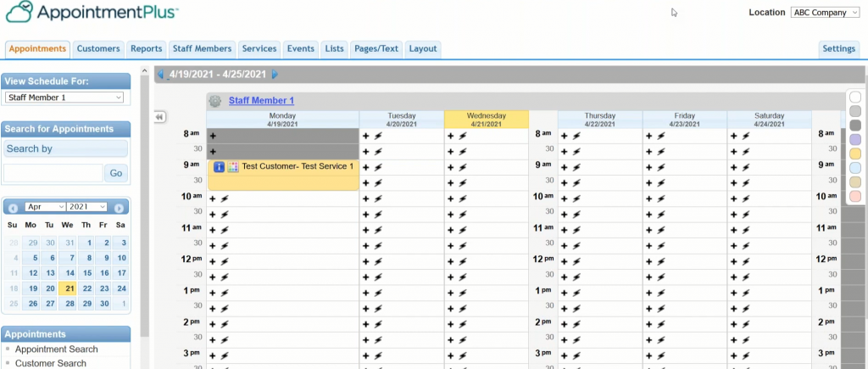868x369 pixels.
Task: Open View Schedule For staff dropdown
Action: 64,98
